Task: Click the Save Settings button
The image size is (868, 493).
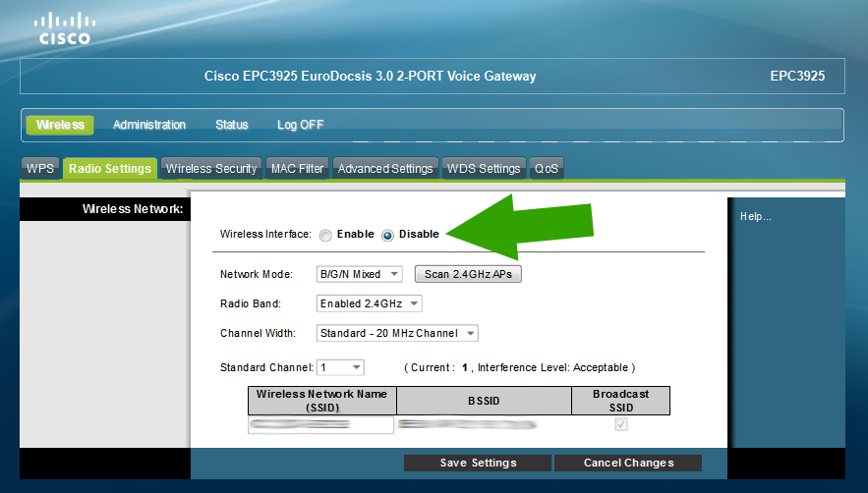Action: 478,463
